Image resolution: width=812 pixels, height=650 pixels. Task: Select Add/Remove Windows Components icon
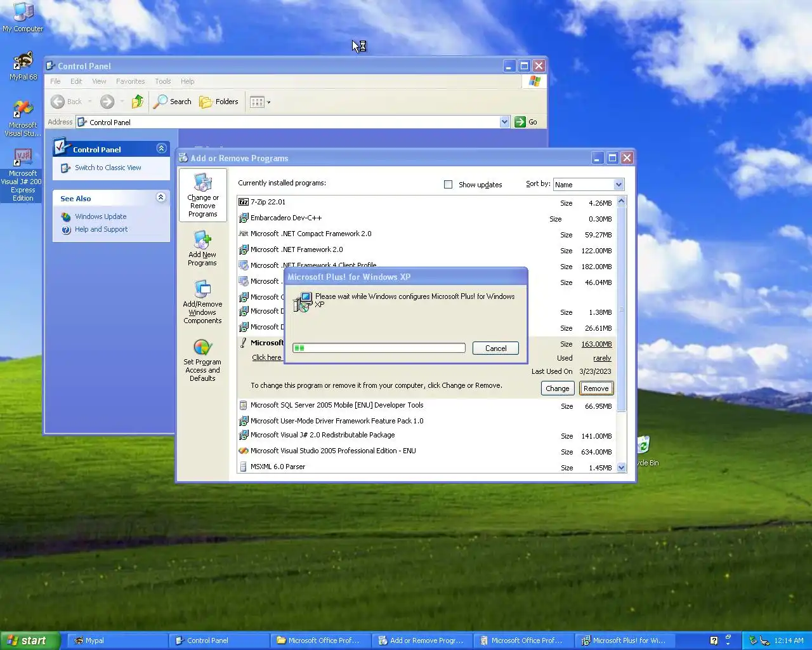(x=202, y=302)
